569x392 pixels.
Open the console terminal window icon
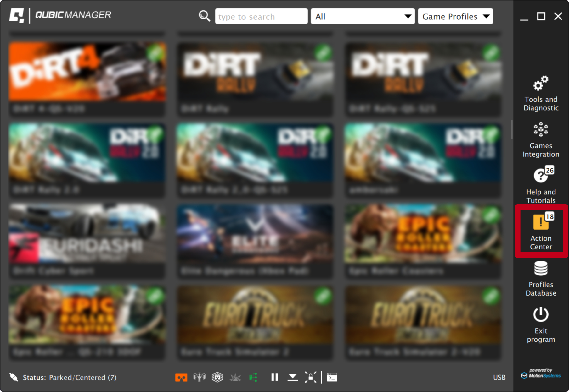pyautogui.click(x=332, y=377)
